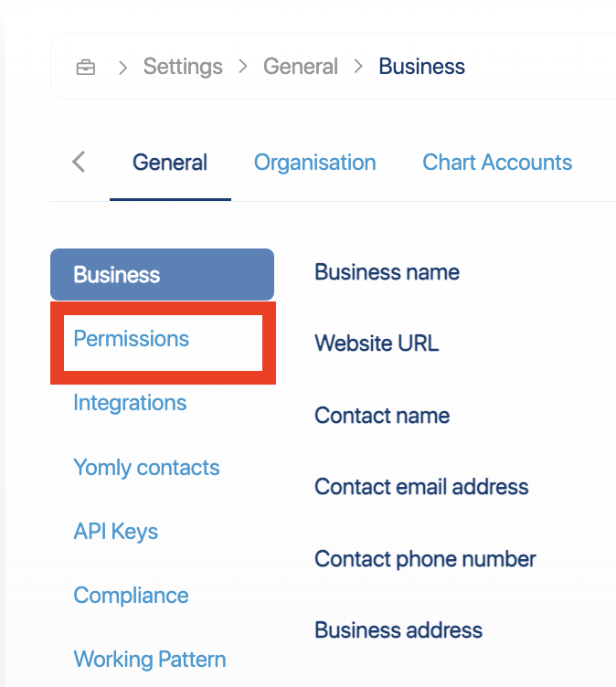Click the Business address label
The width and height of the screenshot is (616, 687).
398,630
